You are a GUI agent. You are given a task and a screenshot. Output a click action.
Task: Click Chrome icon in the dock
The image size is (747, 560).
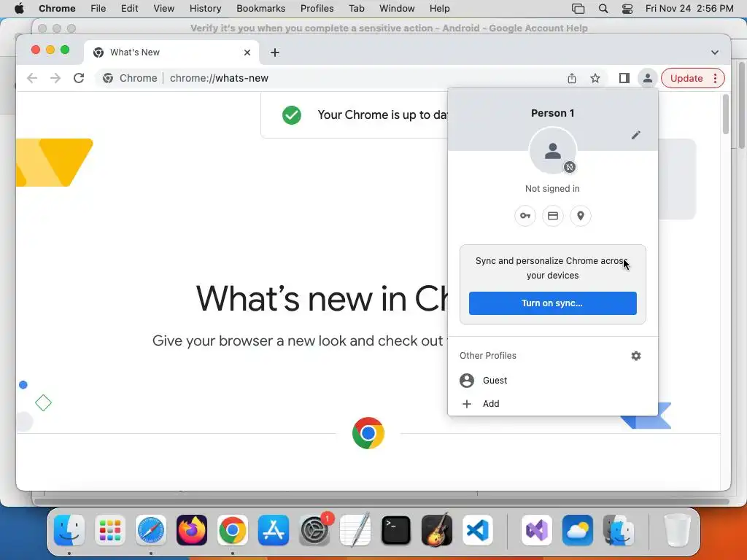tap(233, 530)
